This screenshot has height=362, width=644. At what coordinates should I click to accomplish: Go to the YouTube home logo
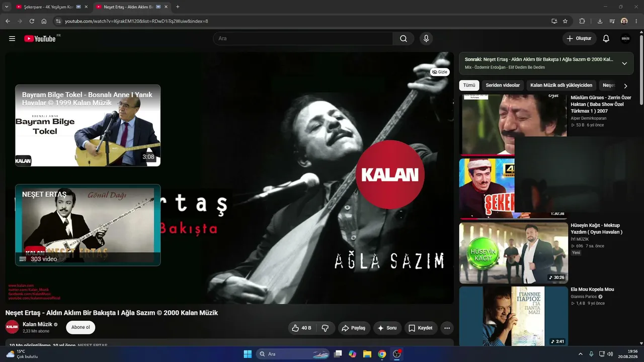tap(40, 39)
